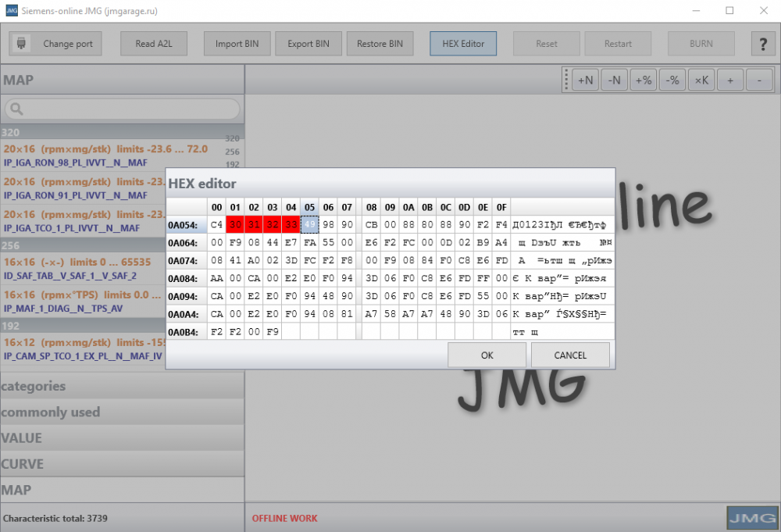Click the -% operation button
Viewport: 781px width, 532px height.
(x=672, y=80)
